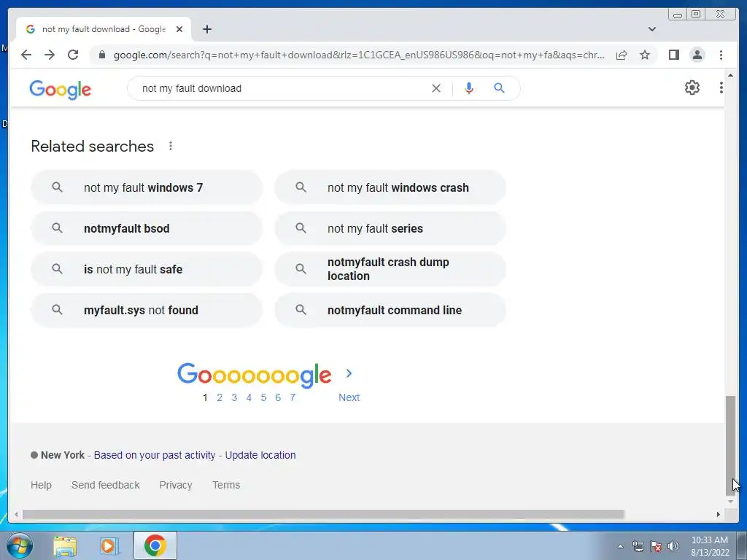747x560 pixels.
Task: Show hidden system tray icons
Action: point(620,547)
